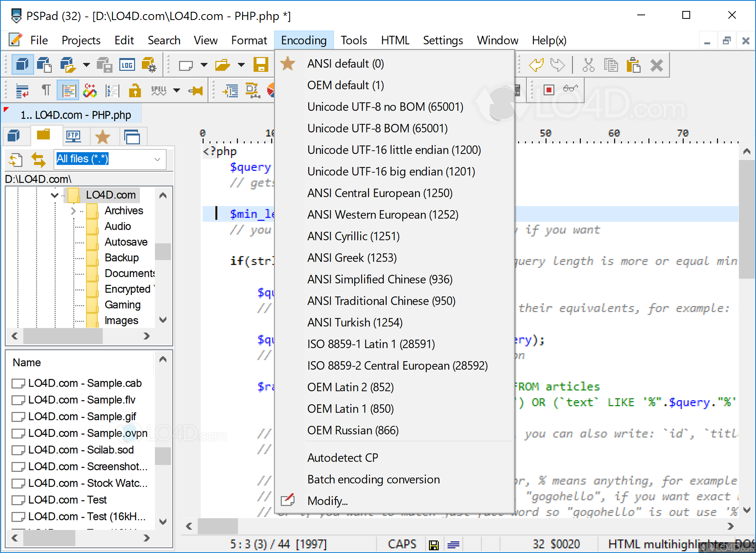Screen dimensions: 756x553
Task: Open the FTP tab in side panel
Action: tap(73, 136)
